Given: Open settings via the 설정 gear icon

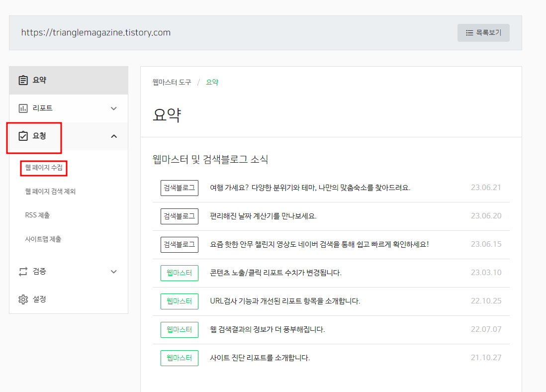Looking at the screenshot, I should point(23,299).
